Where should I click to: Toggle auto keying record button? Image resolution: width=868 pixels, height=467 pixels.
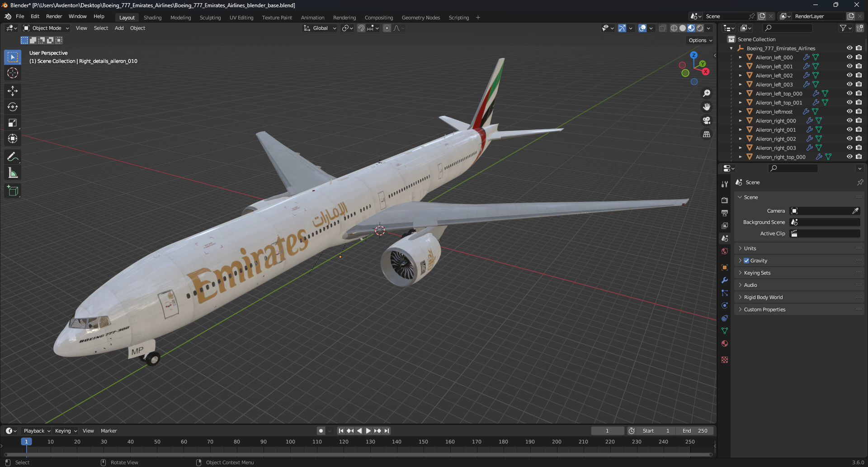pyautogui.click(x=321, y=431)
